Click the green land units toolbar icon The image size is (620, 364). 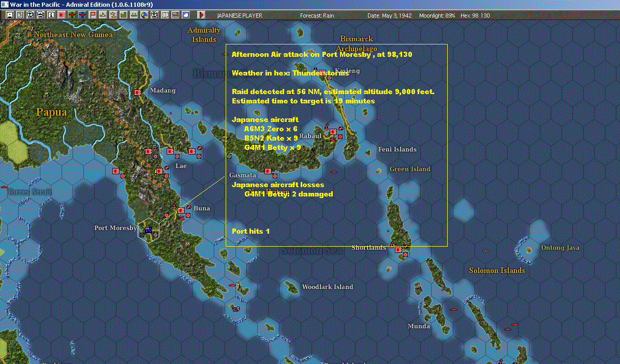pyautogui.click(x=123, y=15)
